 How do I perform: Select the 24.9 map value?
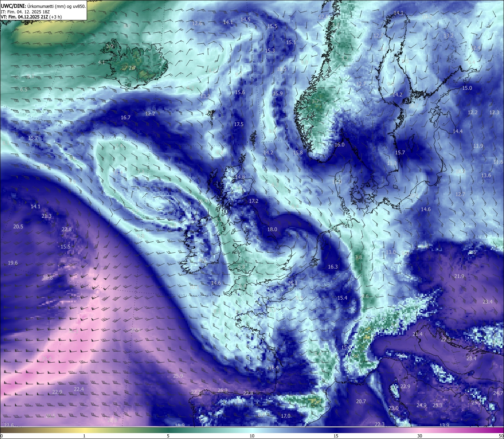click(421, 406)
